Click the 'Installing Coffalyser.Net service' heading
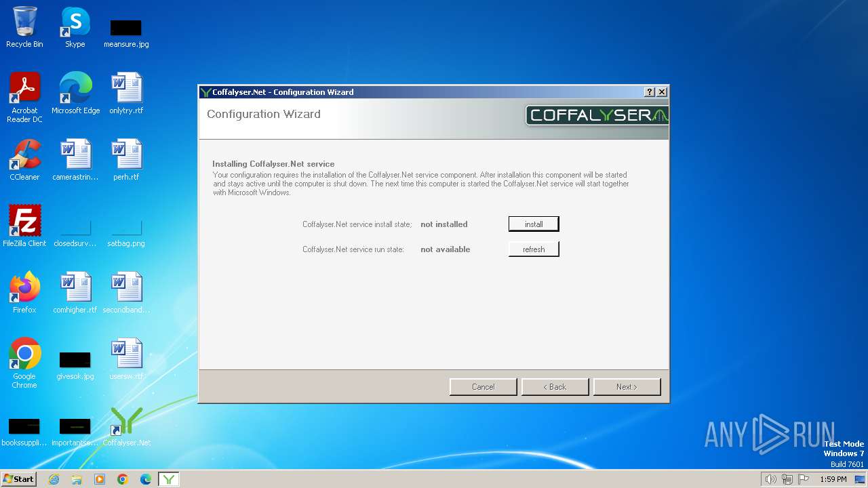Screen dimensions: 868x488 [x=273, y=164]
